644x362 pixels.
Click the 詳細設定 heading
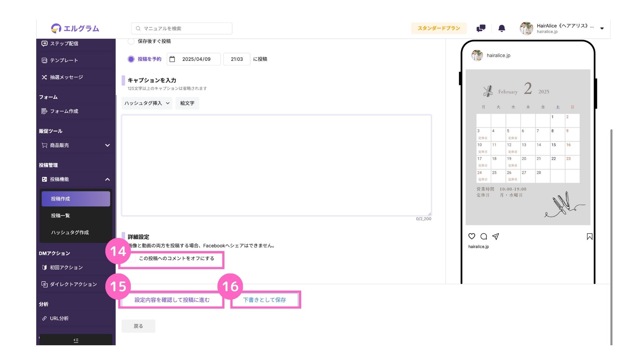point(139,237)
